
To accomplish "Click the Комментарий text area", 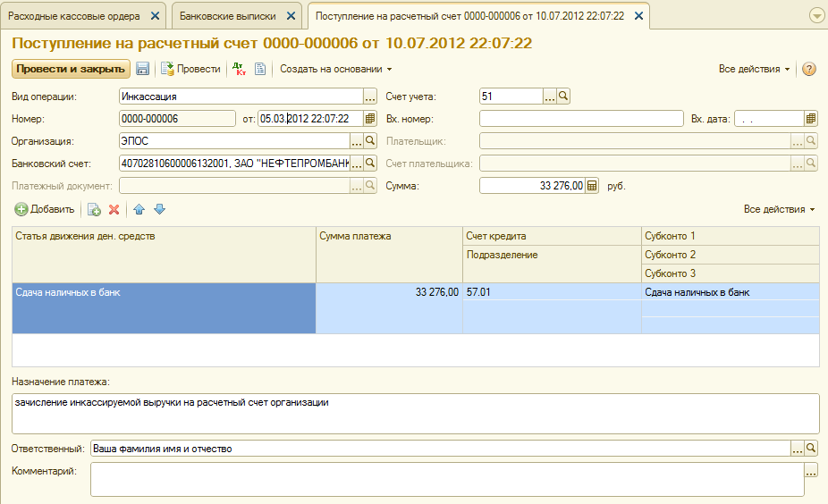I will [447, 479].
